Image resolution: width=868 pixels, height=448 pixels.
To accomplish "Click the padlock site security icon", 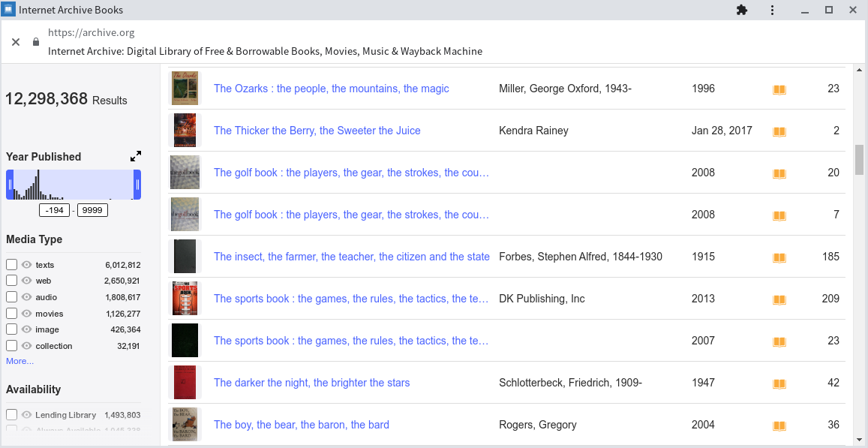I will [x=36, y=42].
